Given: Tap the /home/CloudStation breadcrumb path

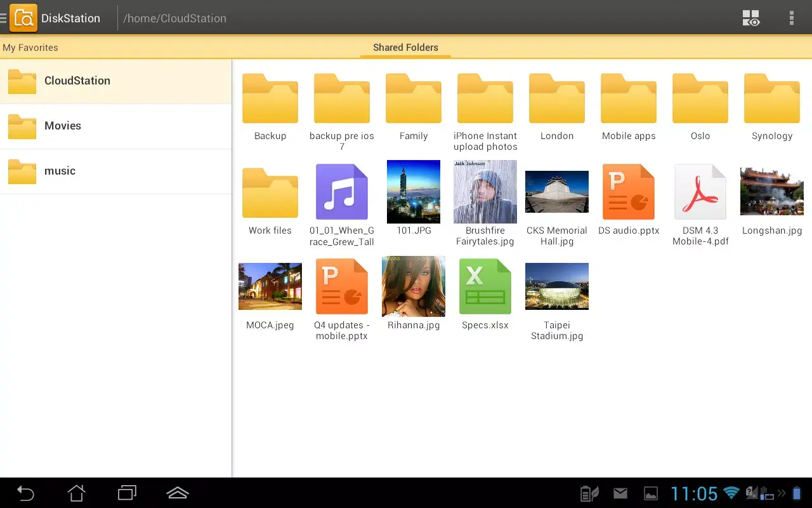Looking at the screenshot, I should 174,18.
